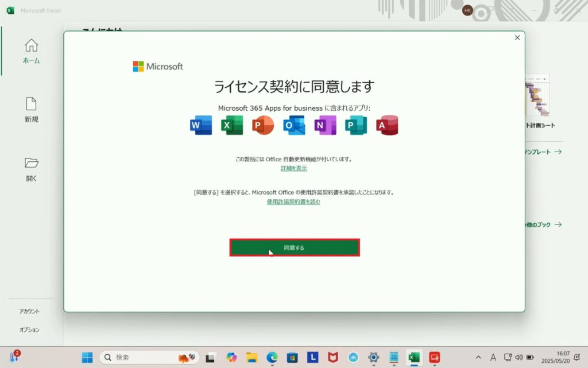Open Notepad from the taskbar
588x368 pixels.
pos(394,358)
